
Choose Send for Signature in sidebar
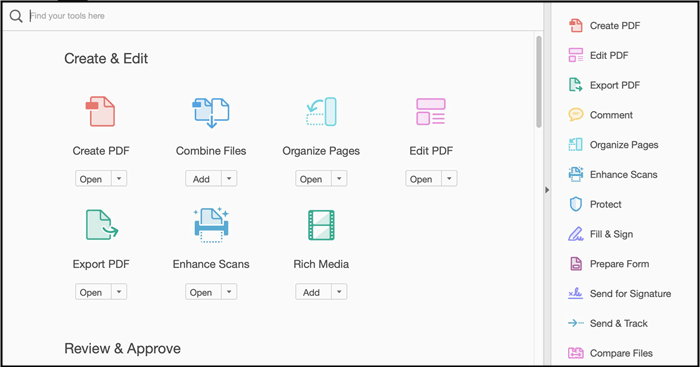630,293
